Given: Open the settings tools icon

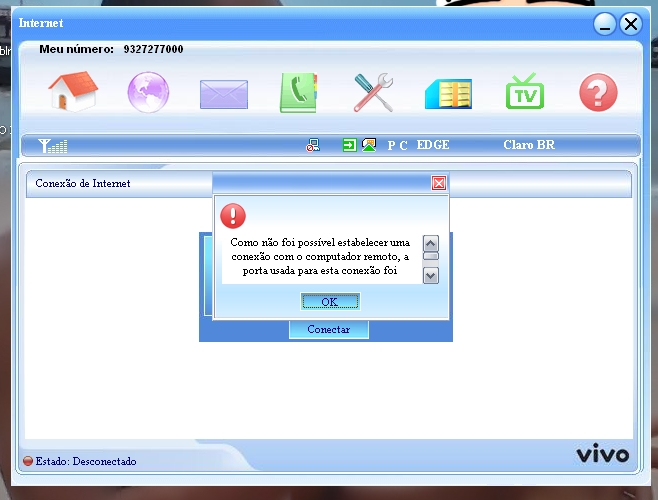Looking at the screenshot, I should point(373,92).
